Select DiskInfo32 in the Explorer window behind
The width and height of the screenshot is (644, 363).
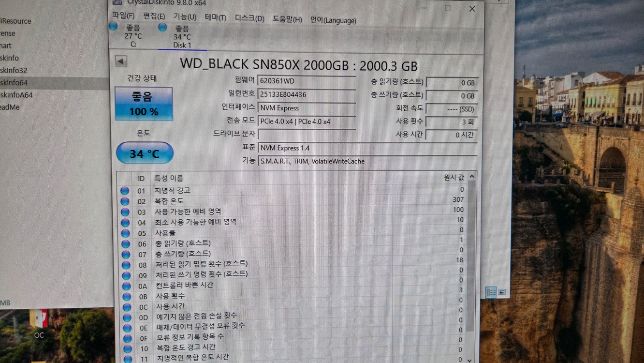click(x=14, y=70)
